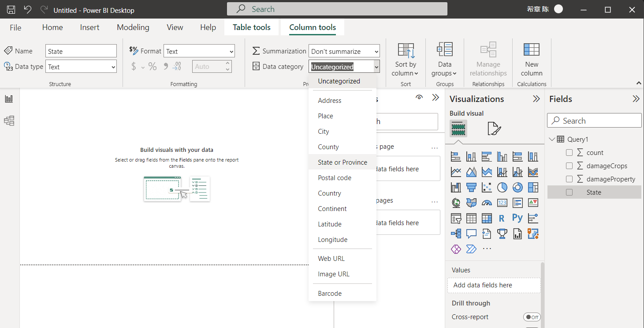The height and width of the screenshot is (328, 644).
Task: Click the New column button
Action: coord(532,60)
